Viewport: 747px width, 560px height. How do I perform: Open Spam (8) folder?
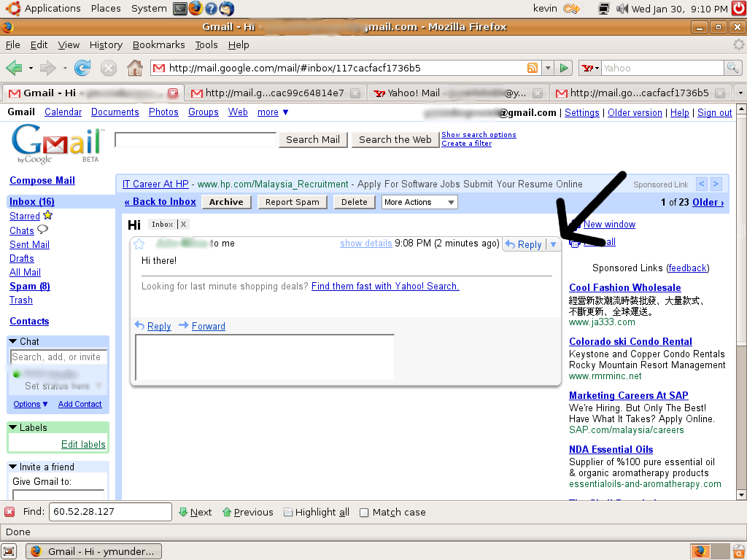[29, 286]
